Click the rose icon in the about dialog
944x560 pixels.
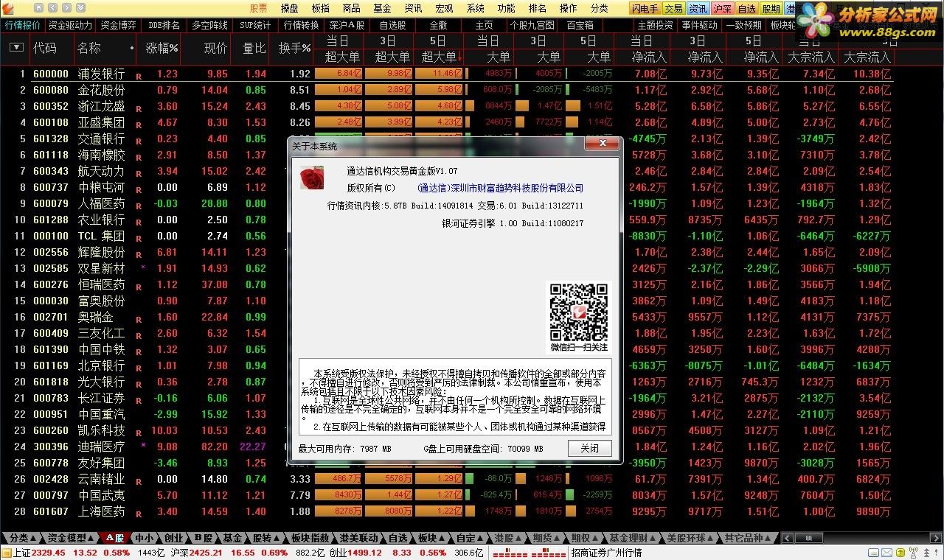click(x=312, y=178)
